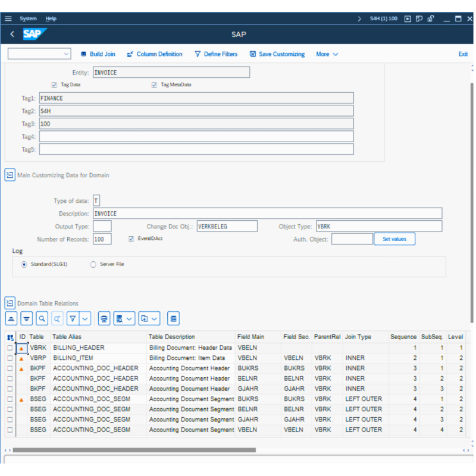Apply a filter using the filter icon
This screenshot has height=476, width=476.
click(72, 318)
